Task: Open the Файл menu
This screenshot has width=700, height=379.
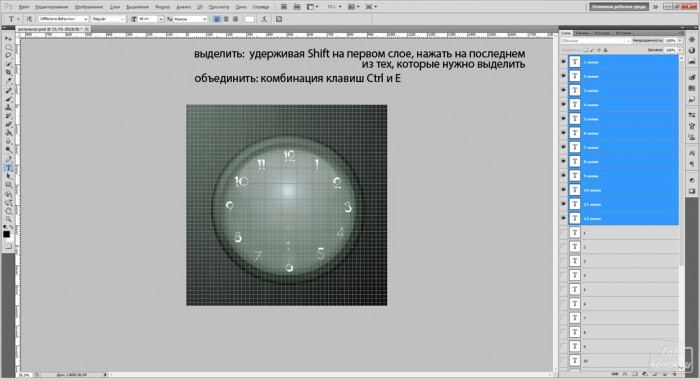Action: click(x=24, y=7)
